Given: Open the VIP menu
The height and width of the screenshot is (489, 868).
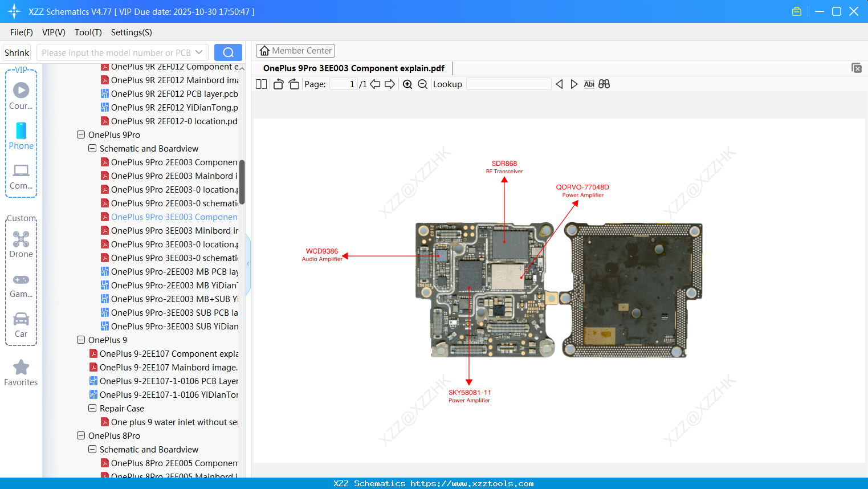Looking at the screenshot, I should [x=53, y=32].
